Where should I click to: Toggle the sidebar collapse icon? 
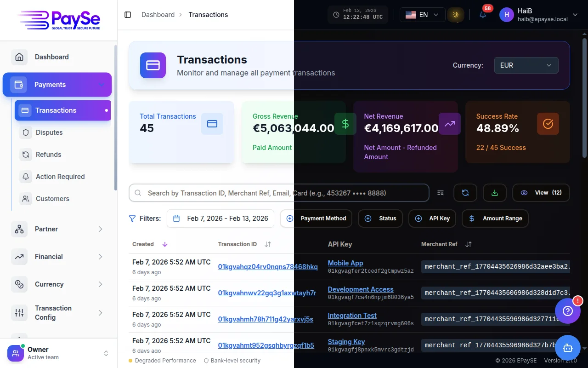[128, 15]
